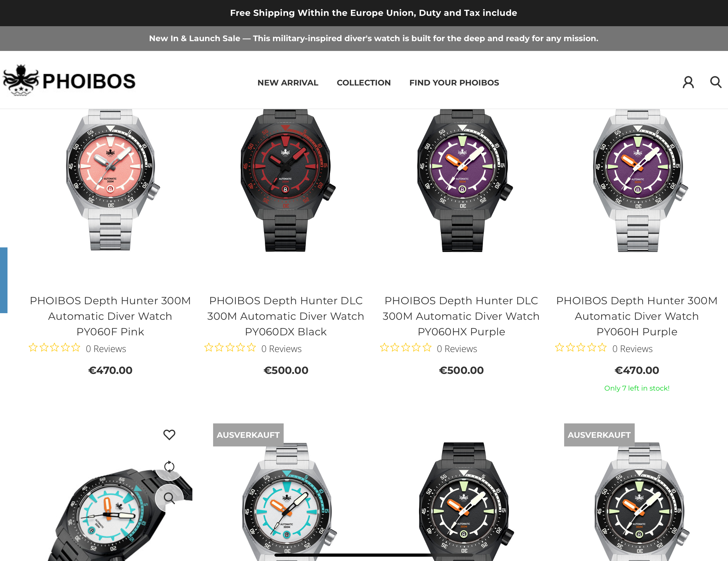Open the user account icon
This screenshot has height=561, width=728.
coord(688,82)
